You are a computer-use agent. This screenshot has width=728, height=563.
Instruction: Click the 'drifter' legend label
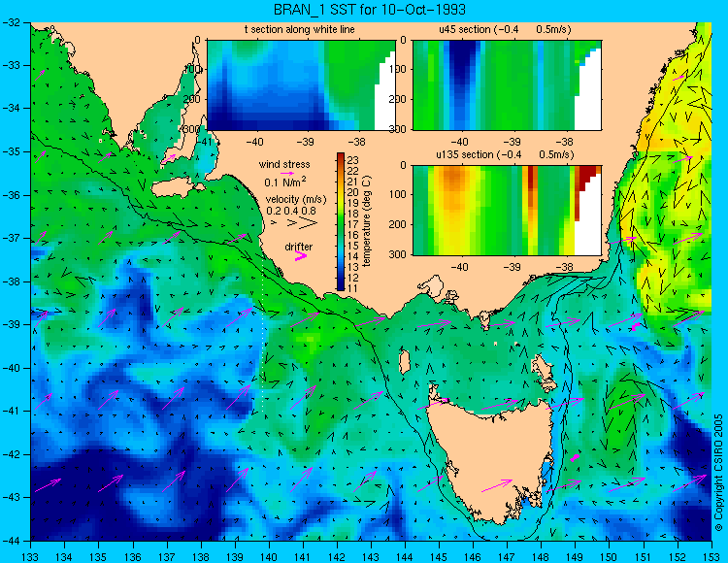pyautogui.click(x=299, y=247)
